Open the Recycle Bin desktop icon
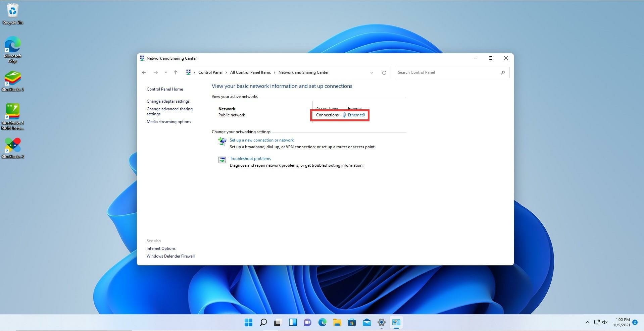Viewport: 644px width, 331px height. coord(13,14)
